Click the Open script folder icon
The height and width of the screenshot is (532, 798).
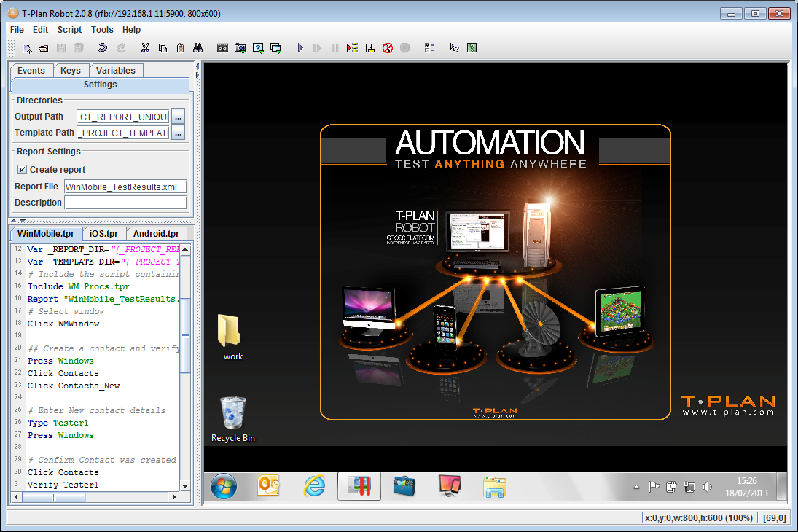pyautogui.click(x=44, y=48)
